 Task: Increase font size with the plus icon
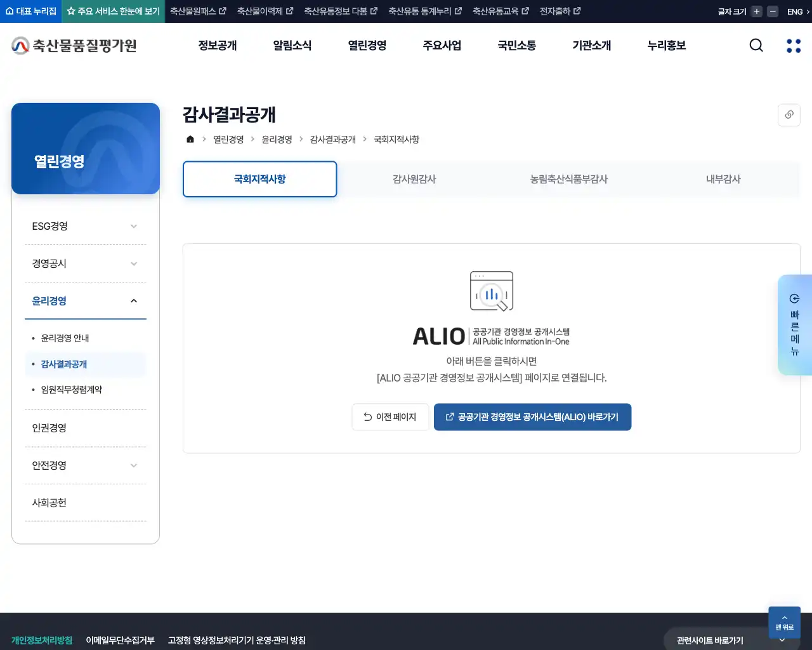pyautogui.click(x=757, y=11)
